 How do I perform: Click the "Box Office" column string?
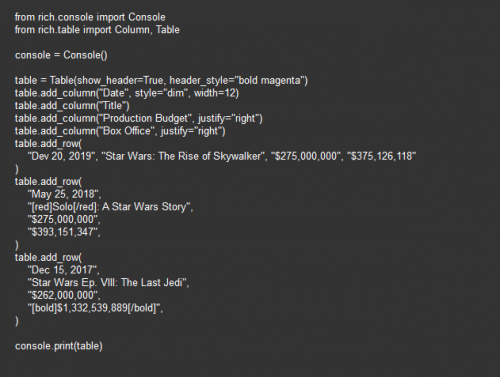[x=127, y=131]
